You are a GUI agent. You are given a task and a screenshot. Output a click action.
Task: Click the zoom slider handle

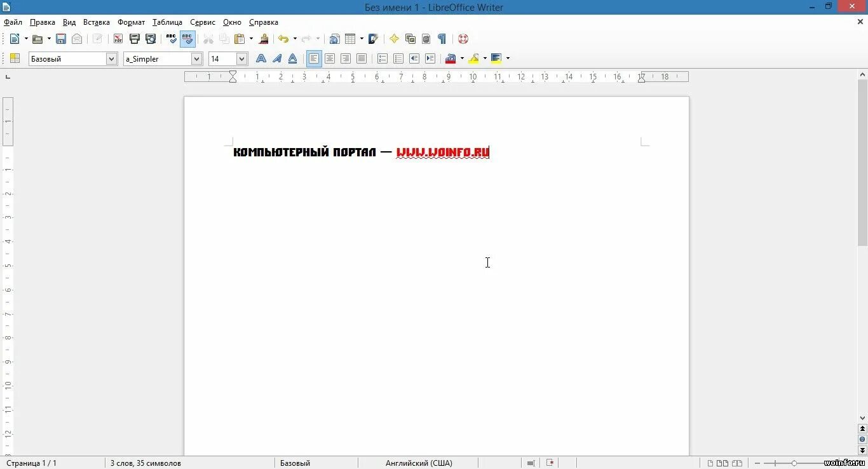coord(794,463)
